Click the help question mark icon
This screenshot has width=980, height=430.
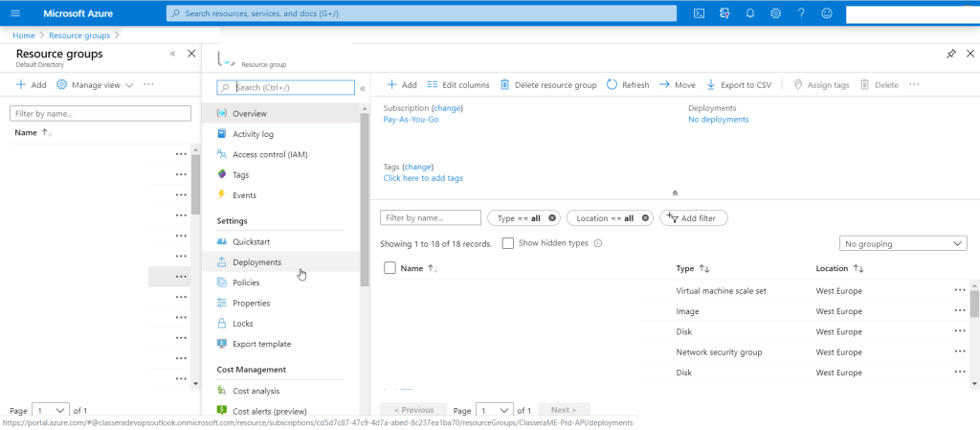tap(800, 13)
